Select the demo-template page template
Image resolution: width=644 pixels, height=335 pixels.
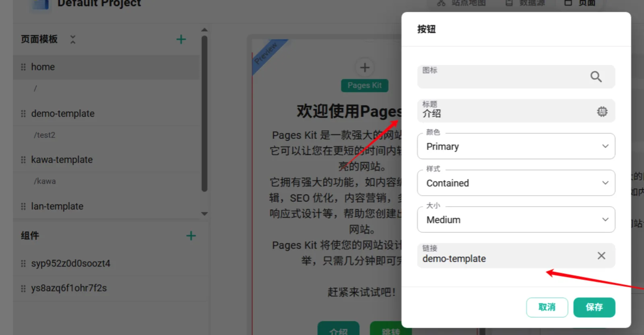point(106,114)
